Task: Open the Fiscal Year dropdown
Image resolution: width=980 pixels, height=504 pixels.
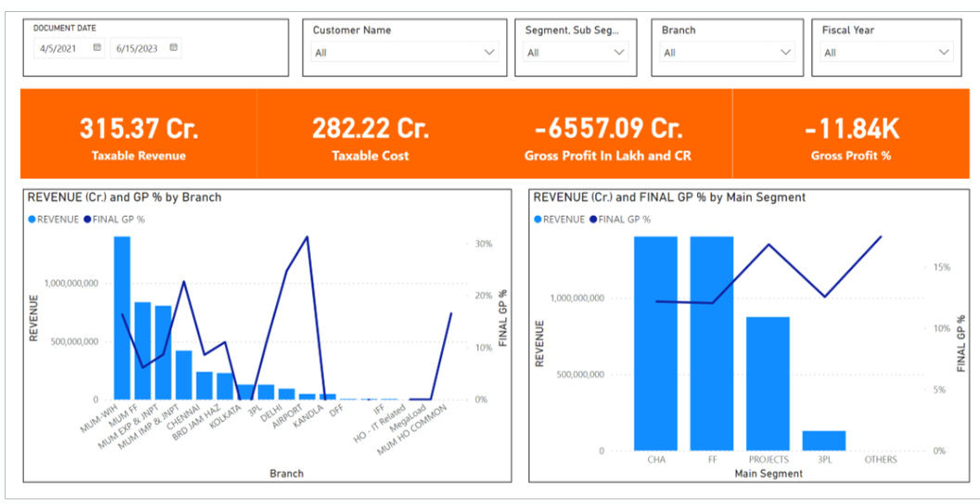Action: click(944, 53)
